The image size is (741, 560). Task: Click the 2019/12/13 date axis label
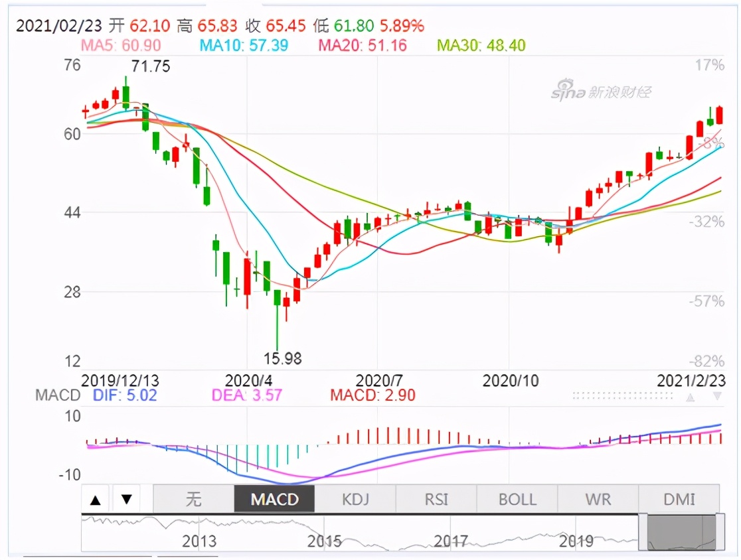pos(120,381)
